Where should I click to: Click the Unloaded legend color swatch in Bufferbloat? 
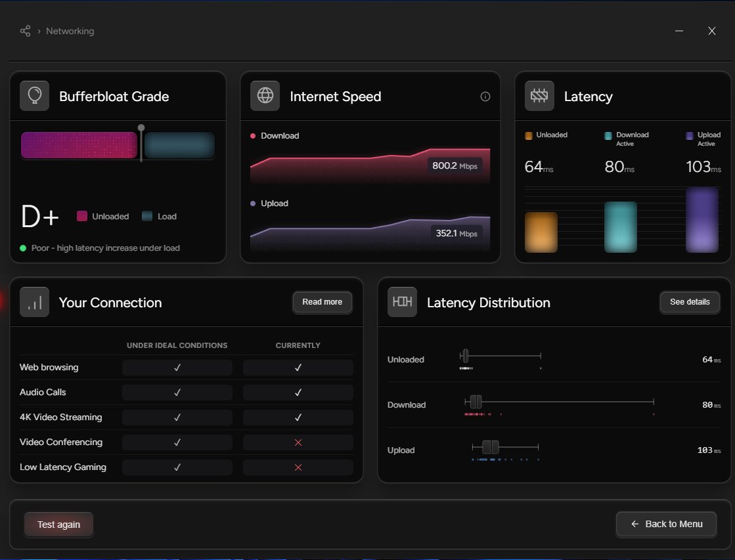click(x=82, y=216)
